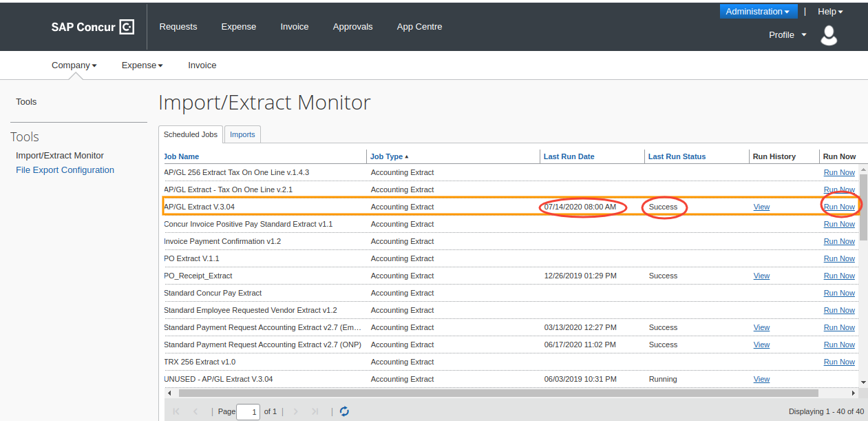Run Now for PO_Receipt_Extract

tap(839, 276)
